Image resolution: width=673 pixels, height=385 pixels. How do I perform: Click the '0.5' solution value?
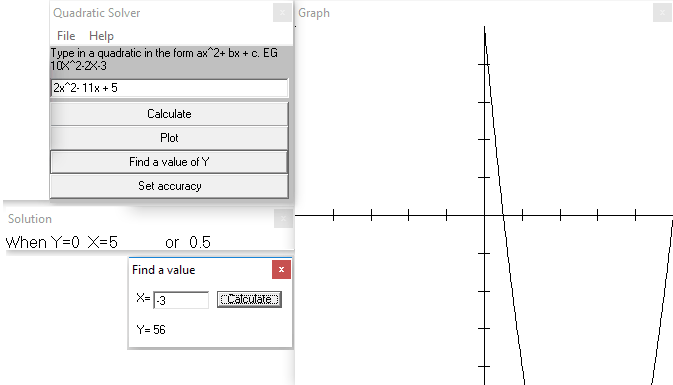200,243
